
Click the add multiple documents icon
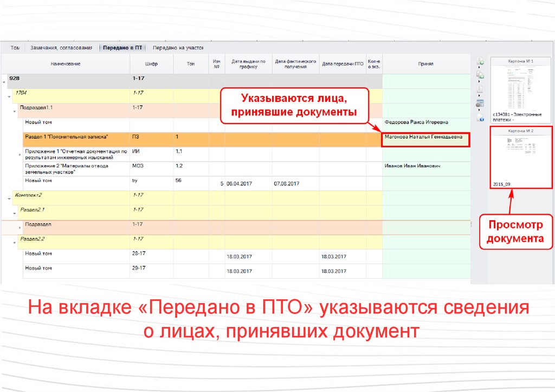point(480,75)
